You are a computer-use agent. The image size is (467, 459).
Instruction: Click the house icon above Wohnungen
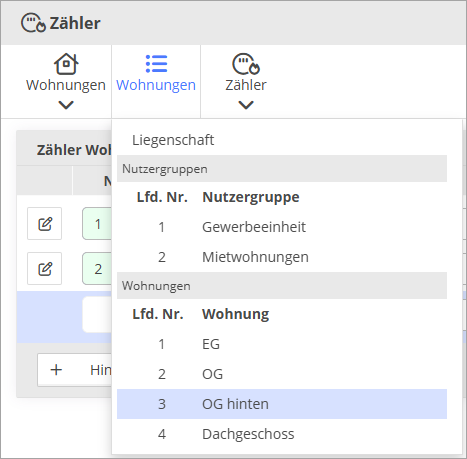click(x=66, y=64)
